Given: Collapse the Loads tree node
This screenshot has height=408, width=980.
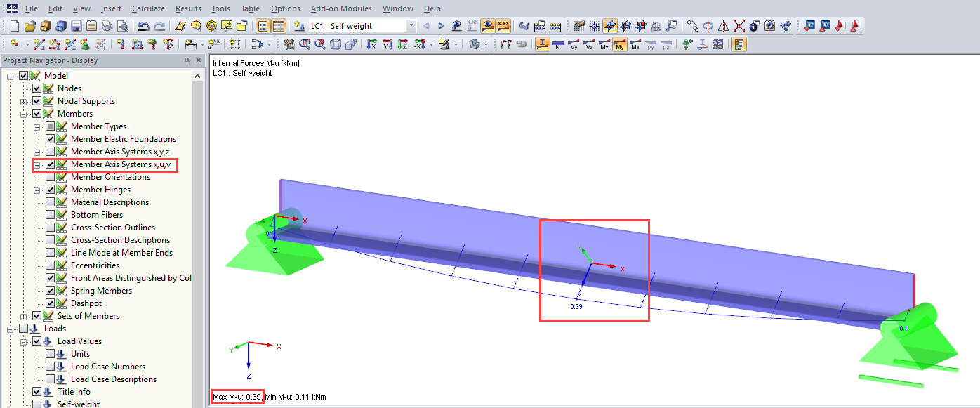Looking at the screenshot, I should [x=11, y=329].
